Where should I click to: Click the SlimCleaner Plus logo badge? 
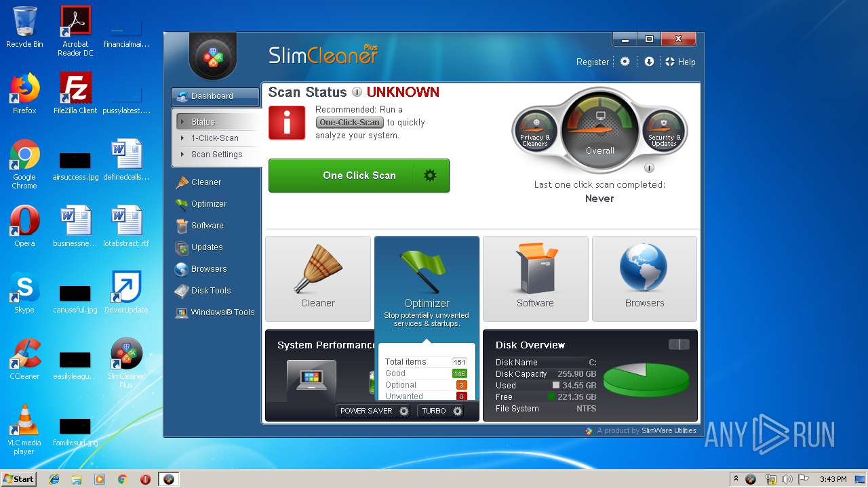pos(213,56)
